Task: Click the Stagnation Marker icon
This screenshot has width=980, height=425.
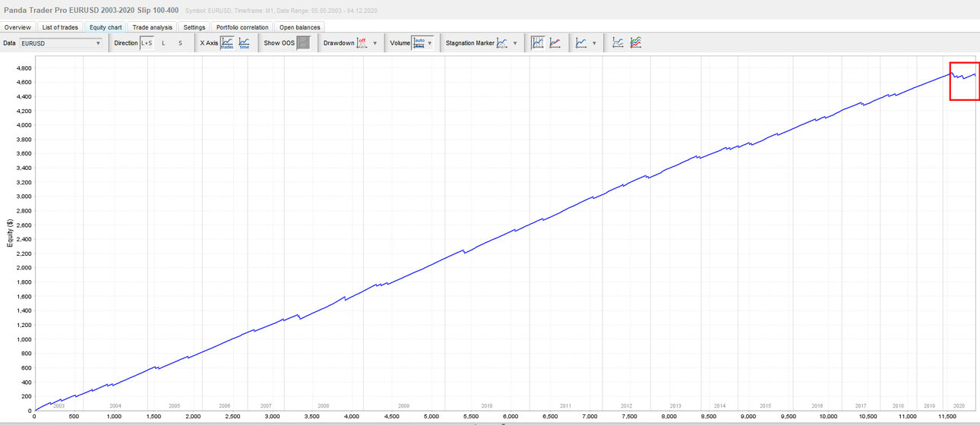Action: point(502,43)
